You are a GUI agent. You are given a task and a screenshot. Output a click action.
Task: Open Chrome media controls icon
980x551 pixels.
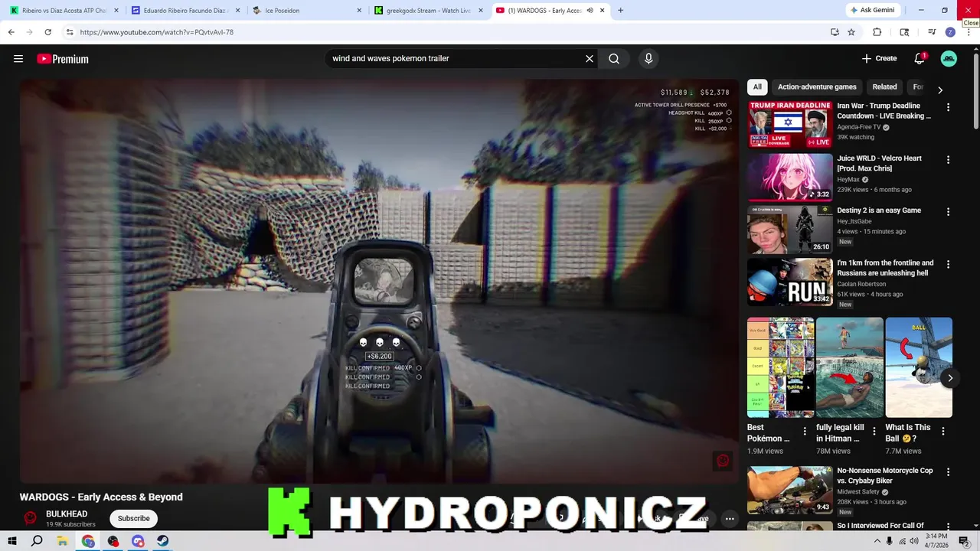click(x=932, y=32)
